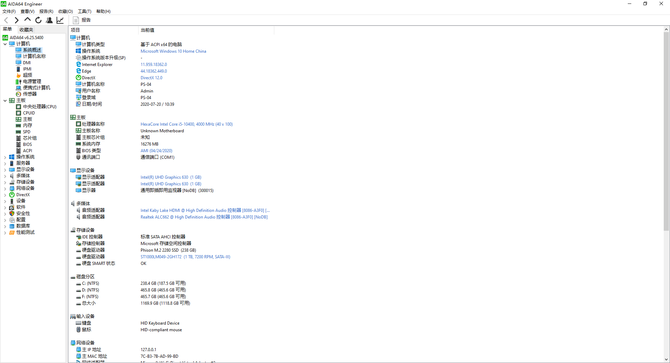Viewport: 670px width, 363px height.
Task: Open the Microsoft Windows 10 Home China link
Action: pyautogui.click(x=173, y=51)
